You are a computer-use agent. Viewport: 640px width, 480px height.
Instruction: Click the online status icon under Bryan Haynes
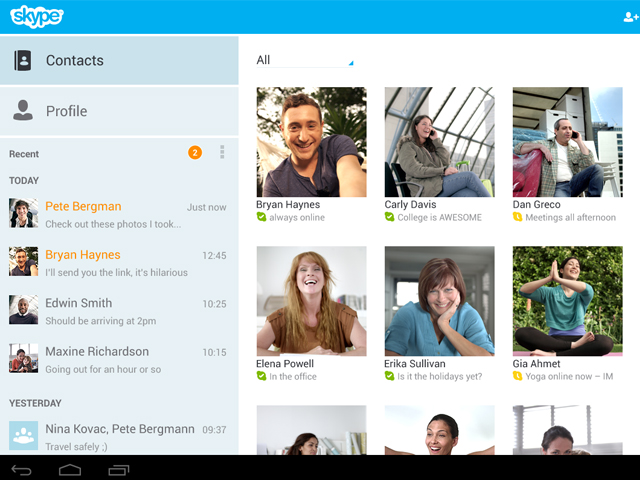pos(261,217)
